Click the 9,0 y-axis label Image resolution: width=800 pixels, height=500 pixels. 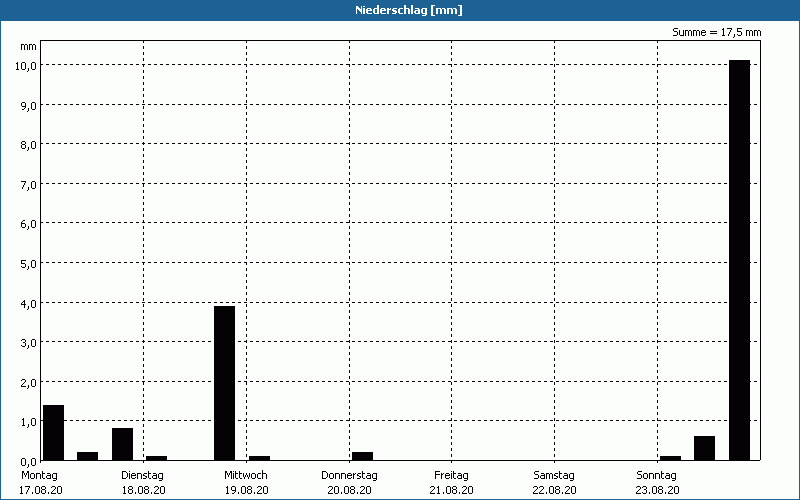pyautogui.click(x=28, y=105)
